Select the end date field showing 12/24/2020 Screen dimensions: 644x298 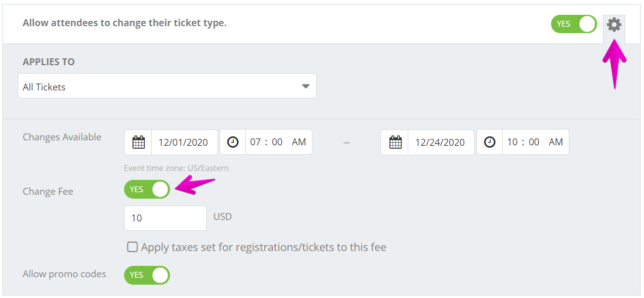441,142
